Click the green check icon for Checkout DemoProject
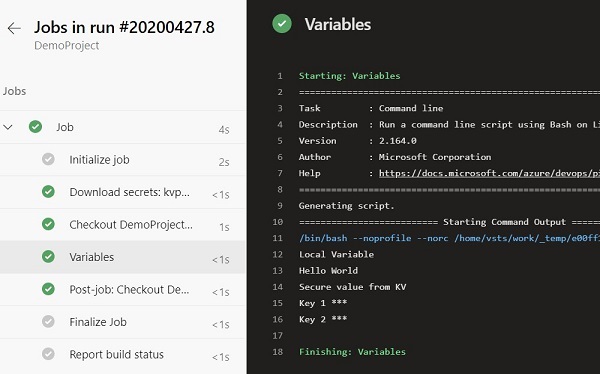600x374 pixels. pyautogui.click(x=48, y=224)
